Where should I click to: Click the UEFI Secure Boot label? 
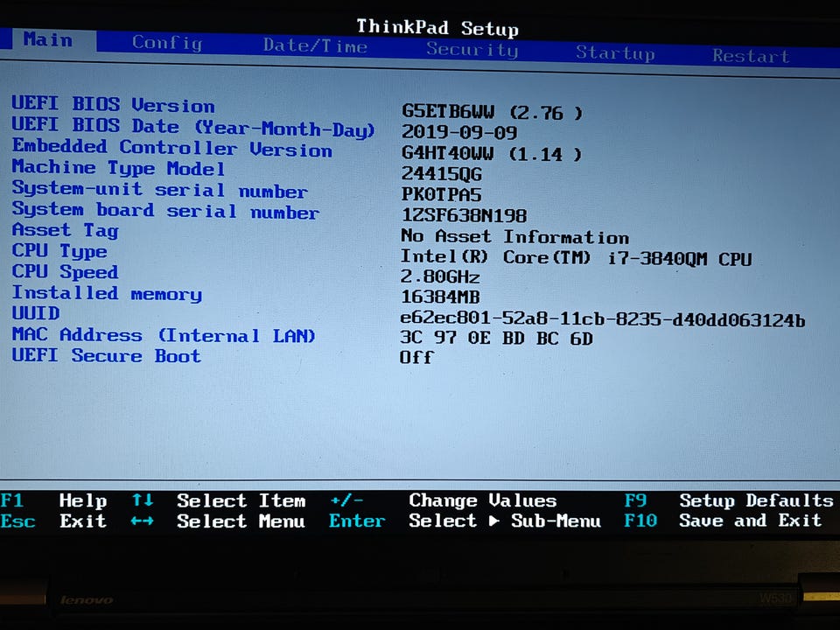click(107, 356)
